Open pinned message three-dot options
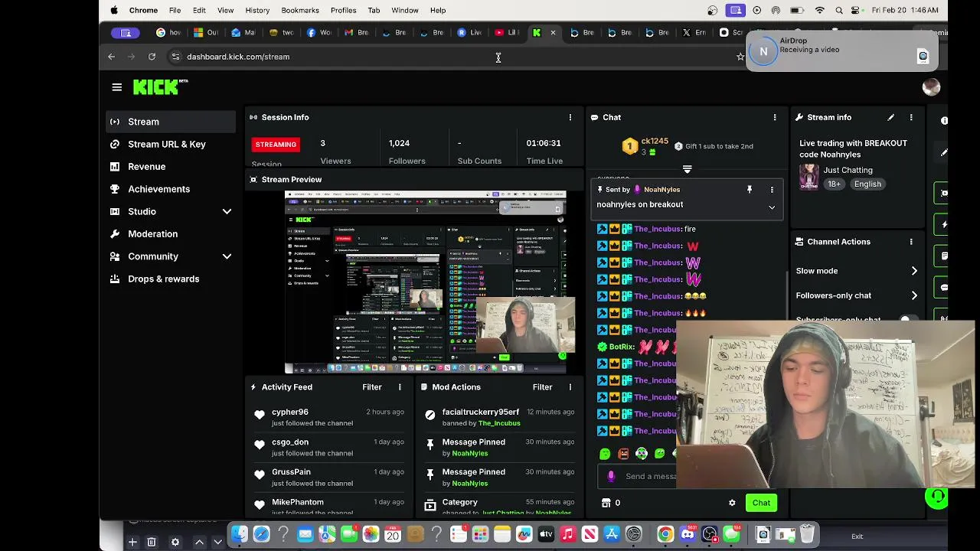980x551 pixels. pos(772,190)
